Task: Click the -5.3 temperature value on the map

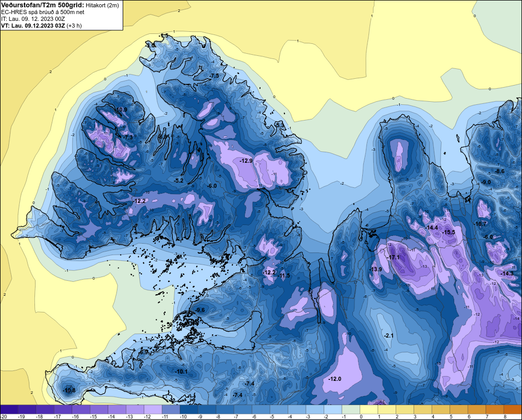Action: (x=280, y=125)
